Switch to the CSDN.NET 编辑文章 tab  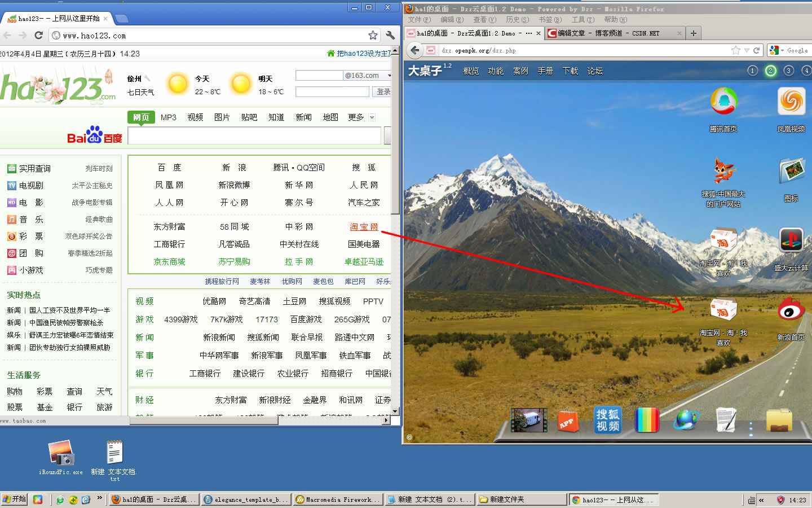(x=615, y=33)
